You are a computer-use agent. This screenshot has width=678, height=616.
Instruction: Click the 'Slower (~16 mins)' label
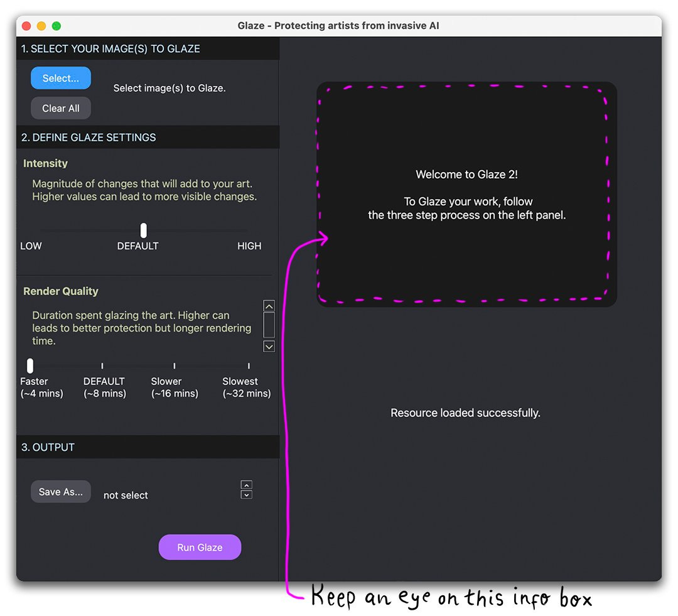[175, 387]
